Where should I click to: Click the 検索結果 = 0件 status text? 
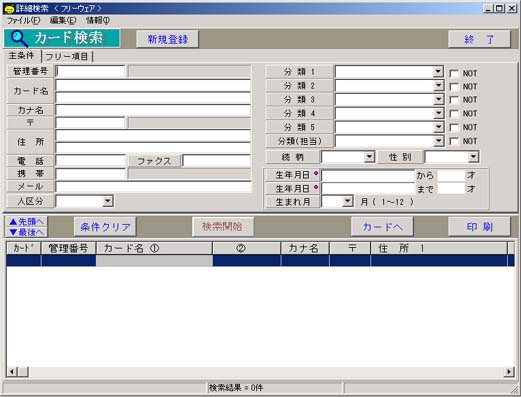236,388
